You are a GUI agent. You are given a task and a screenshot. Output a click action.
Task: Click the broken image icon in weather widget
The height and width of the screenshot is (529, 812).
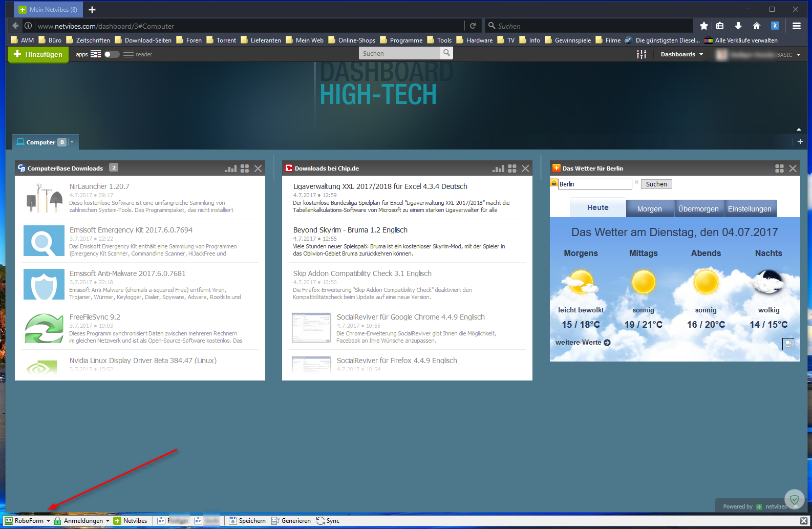pyautogui.click(x=788, y=344)
